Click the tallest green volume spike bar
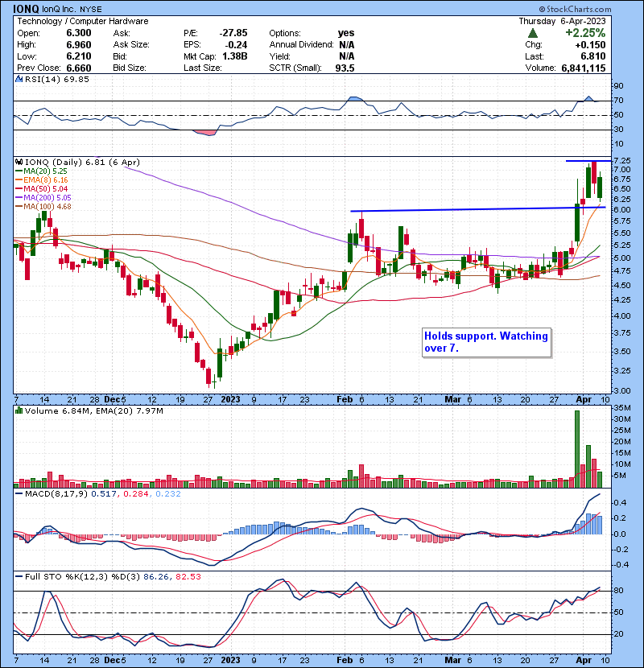Viewport: 644px width, 668px height. click(577, 449)
